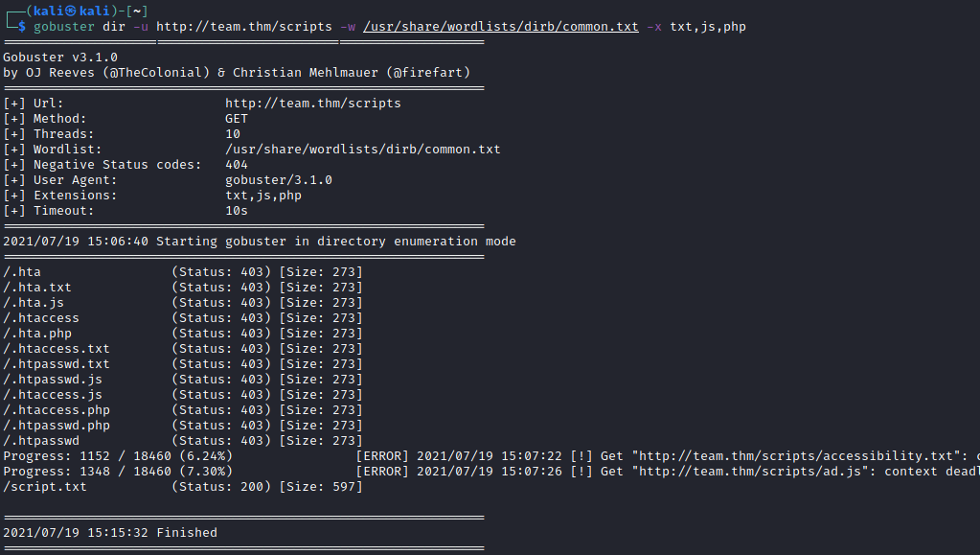Image resolution: width=980 pixels, height=555 pixels.
Task: Click the Threads value 10
Action: pyautogui.click(x=233, y=134)
